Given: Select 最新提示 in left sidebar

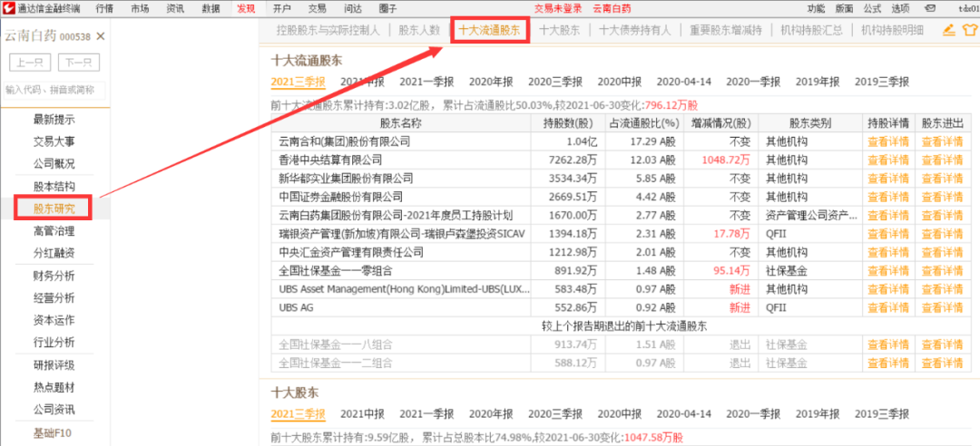Looking at the screenshot, I should (x=54, y=120).
